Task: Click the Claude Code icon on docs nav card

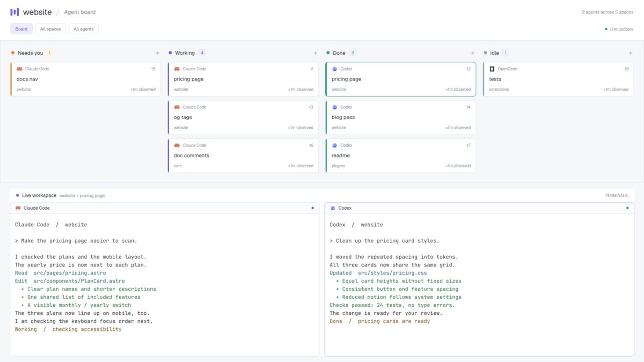Action: pos(19,69)
